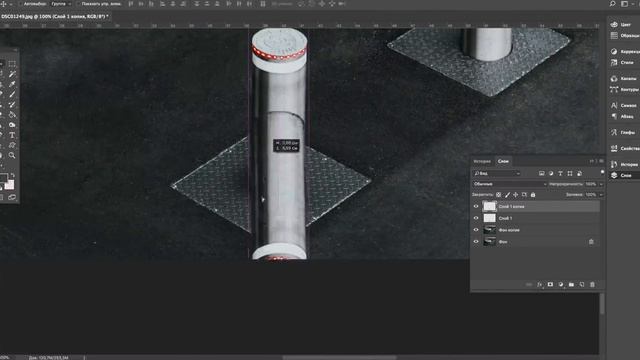Select the Brush tool
The height and width of the screenshot is (360, 640).
[x=12, y=94]
